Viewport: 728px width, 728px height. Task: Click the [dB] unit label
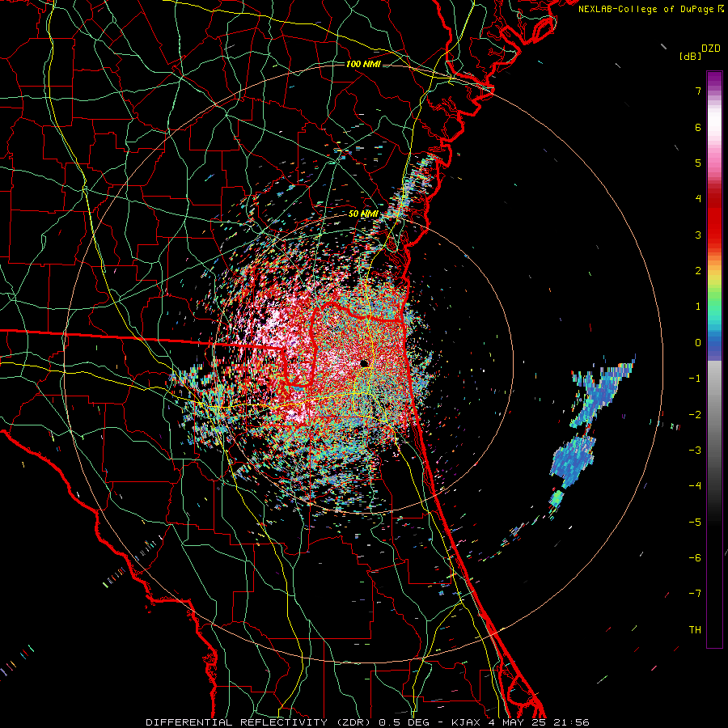tap(690, 56)
